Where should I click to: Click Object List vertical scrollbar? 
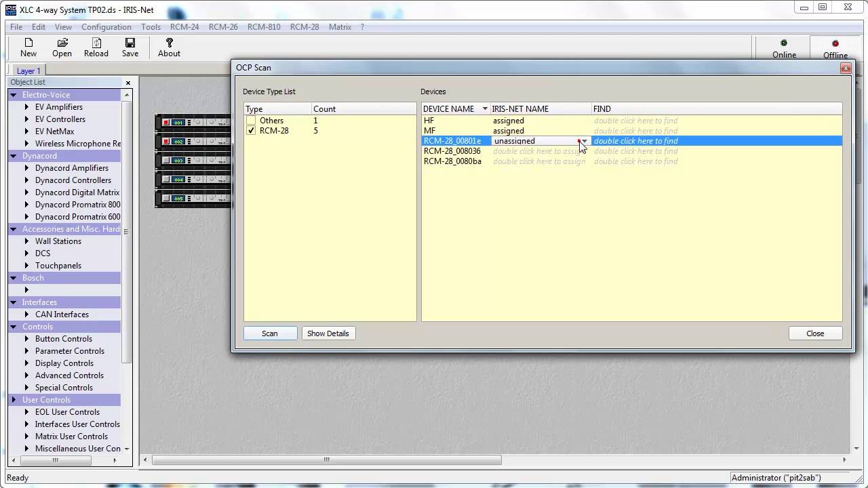point(126,231)
